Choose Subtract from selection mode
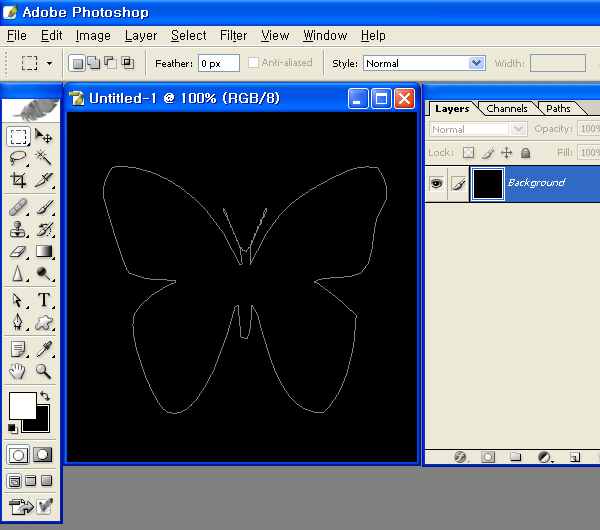The width and height of the screenshot is (600, 530). [111, 63]
